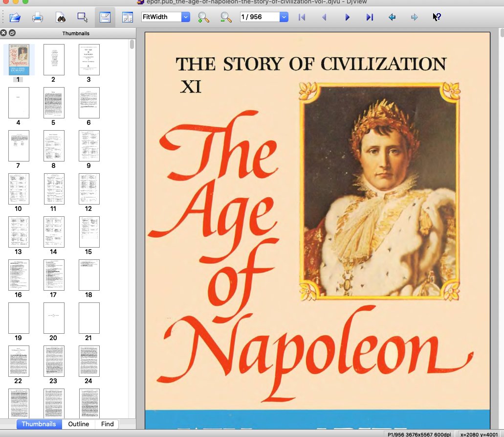Select page 13 thumbnail
The image size is (504, 437).
[19, 231]
